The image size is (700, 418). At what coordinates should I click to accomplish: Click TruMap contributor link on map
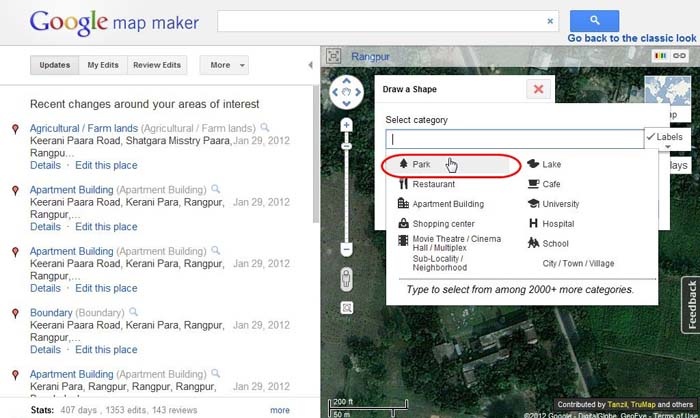[x=643, y=405]
